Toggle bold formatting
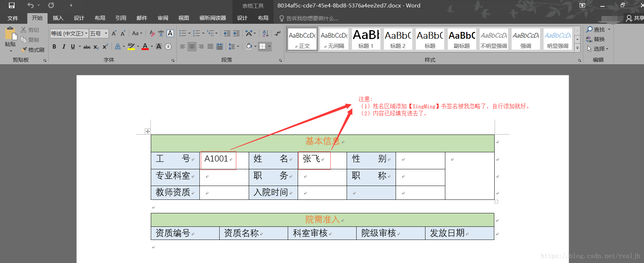The height and width of the screenshot is (263, 644). point(54,46)
